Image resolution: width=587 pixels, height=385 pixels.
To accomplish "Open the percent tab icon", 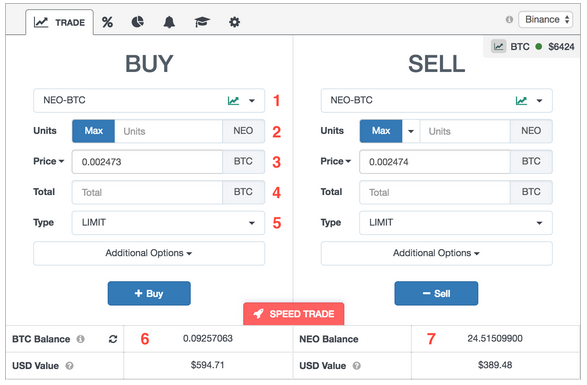I will pos(107,22).
